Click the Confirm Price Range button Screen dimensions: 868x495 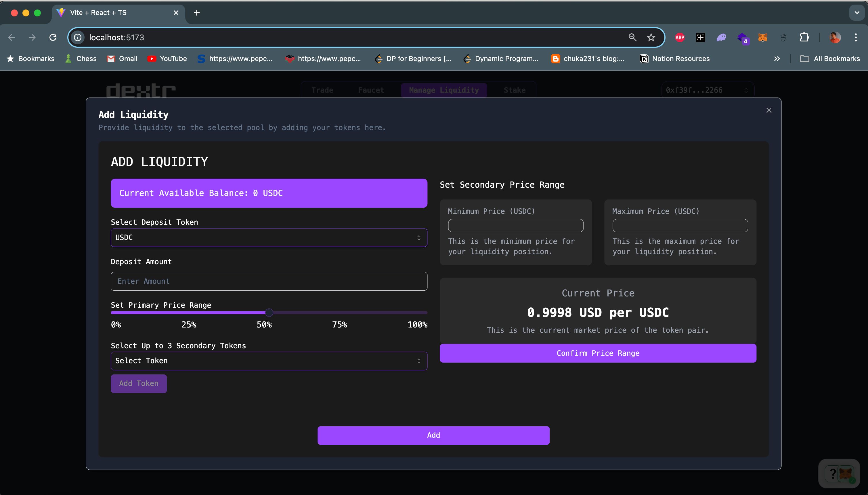point(598,353)
